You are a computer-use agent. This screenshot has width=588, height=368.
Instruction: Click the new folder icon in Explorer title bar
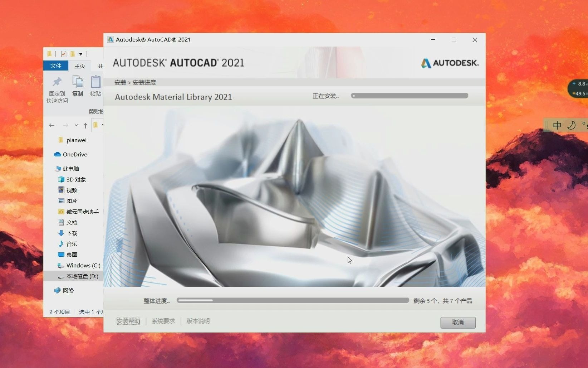tap(73, 54)
